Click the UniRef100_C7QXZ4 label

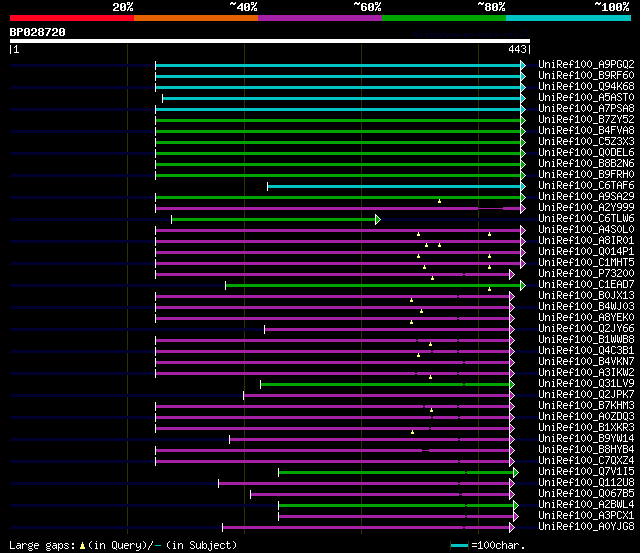click(x=586, y=461)
